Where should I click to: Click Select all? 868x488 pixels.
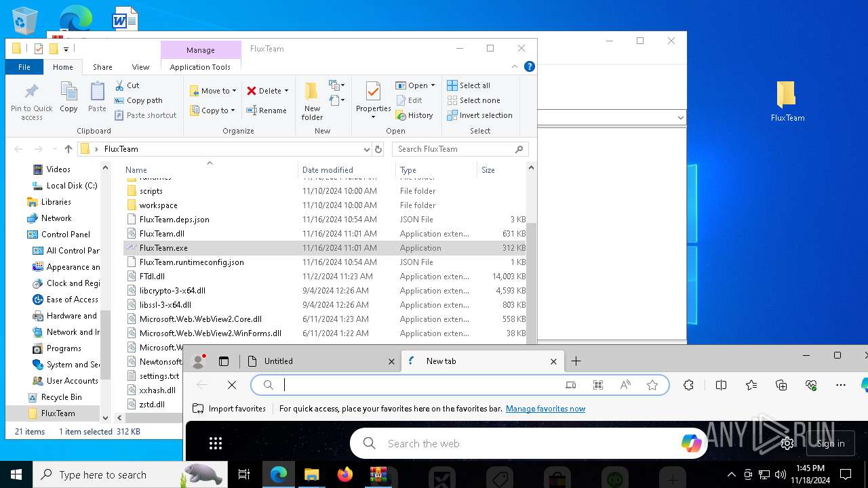(469, 85)
